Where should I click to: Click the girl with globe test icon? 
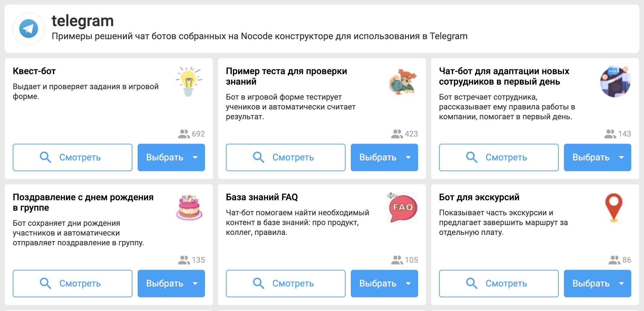(402, 82)
